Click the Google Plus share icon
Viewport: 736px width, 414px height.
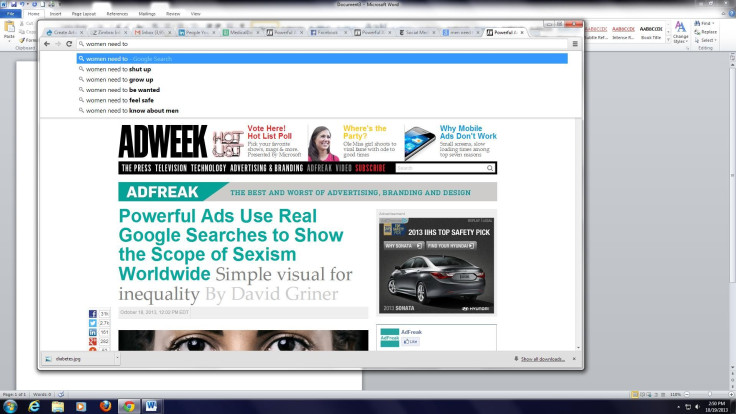click(92, 341)
